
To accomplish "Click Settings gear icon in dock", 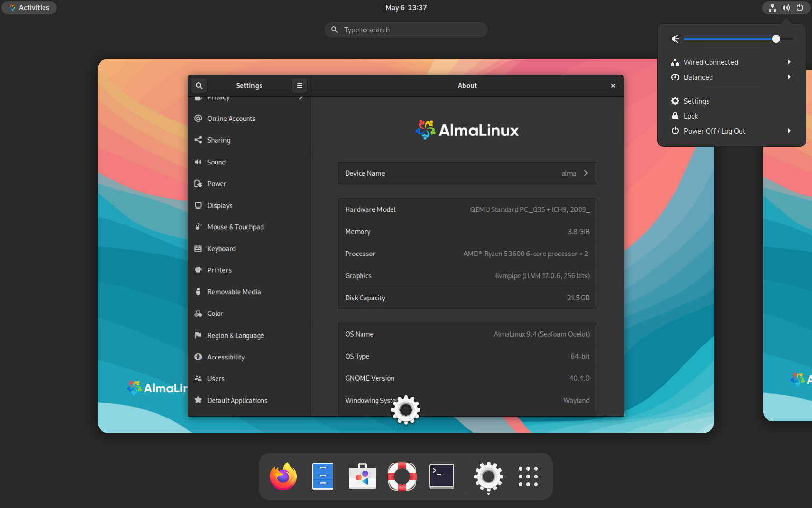I will (489, 477).
